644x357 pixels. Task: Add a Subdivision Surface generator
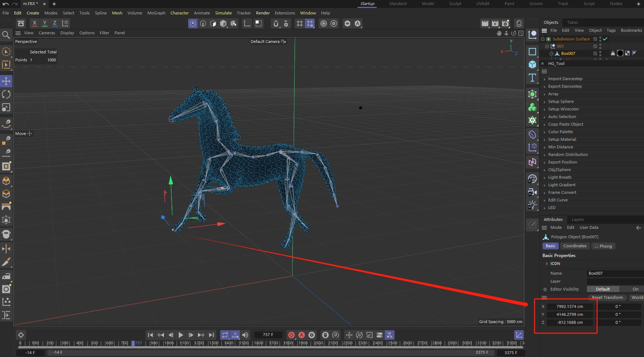click(x=532, y=95)
